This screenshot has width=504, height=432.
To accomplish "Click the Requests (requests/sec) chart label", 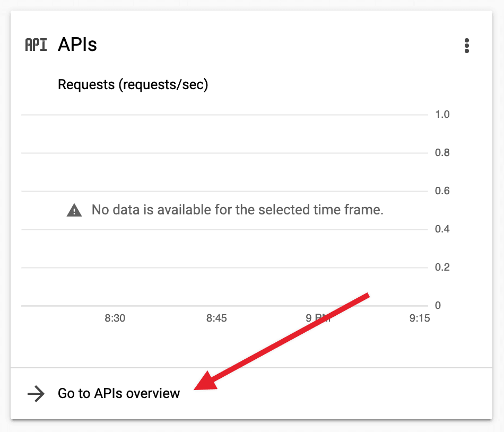I will point(133,85).
